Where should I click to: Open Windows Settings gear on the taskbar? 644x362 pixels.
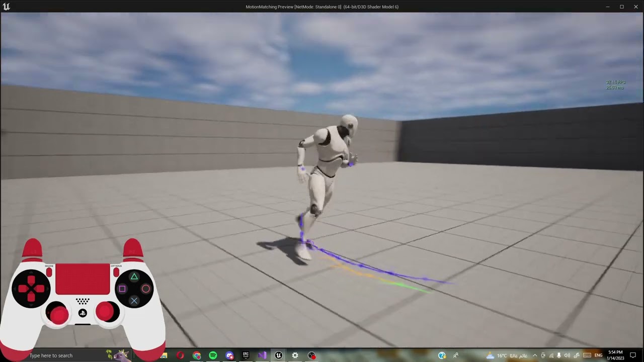click(295, 355)
